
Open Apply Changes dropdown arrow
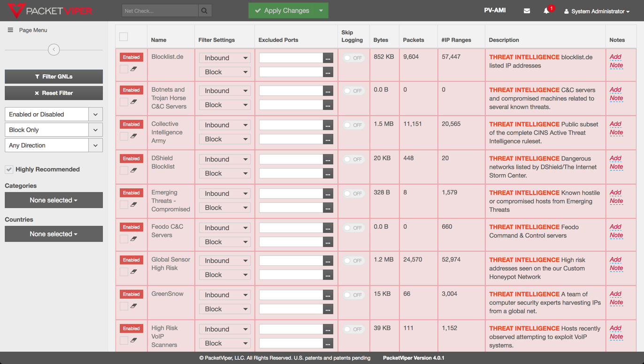(321, 10)
